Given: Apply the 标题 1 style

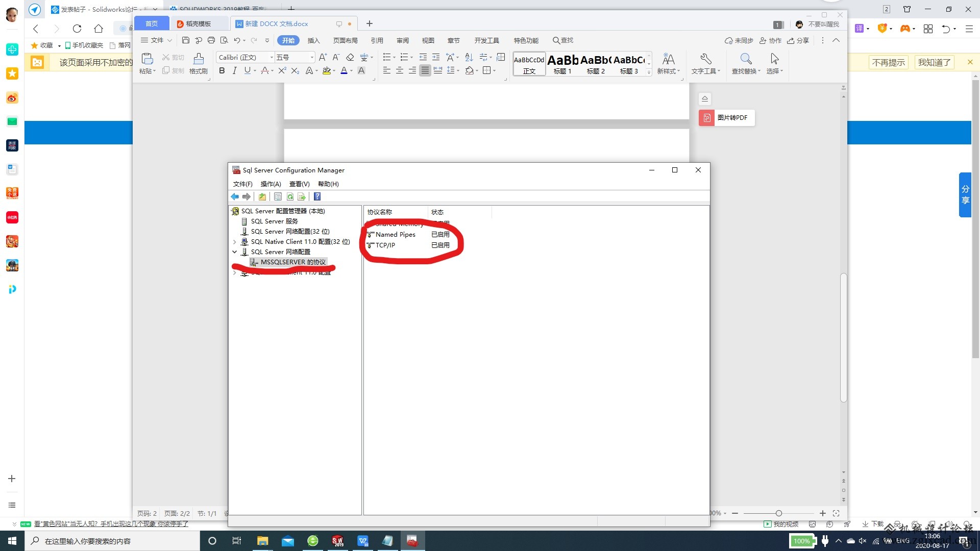Looking at the screenshot, I should click(x=562, y=64).
